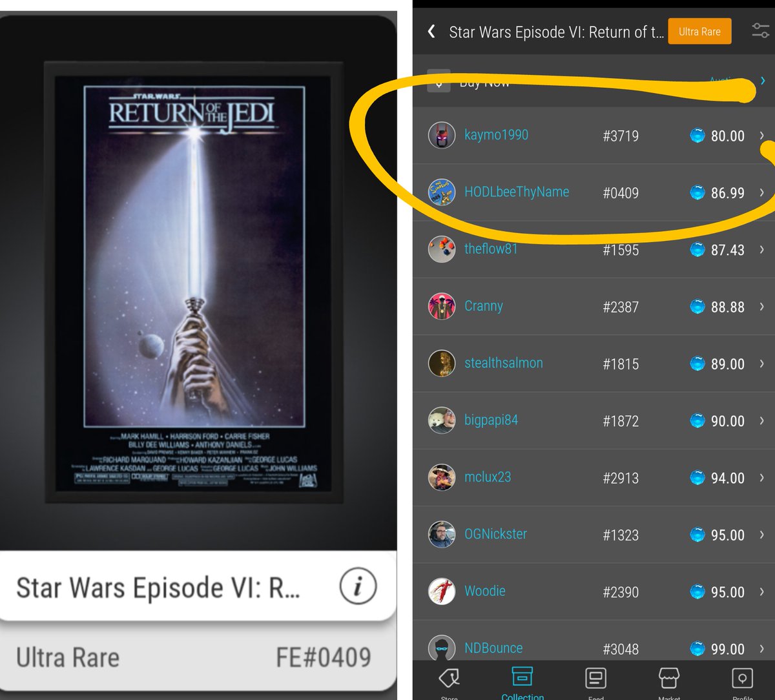Go back using the header arrow
Image resolution: width=775 pixels, height=700 pixels.
[x=431, y=32]
